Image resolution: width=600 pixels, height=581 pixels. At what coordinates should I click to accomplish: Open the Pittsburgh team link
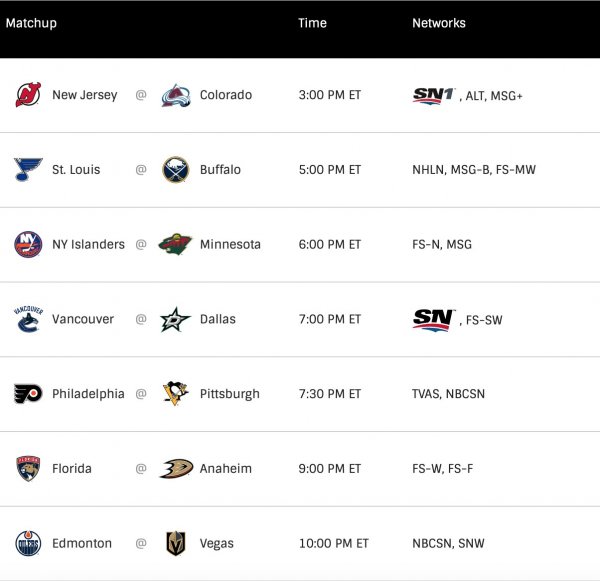[x=229, y=394]
